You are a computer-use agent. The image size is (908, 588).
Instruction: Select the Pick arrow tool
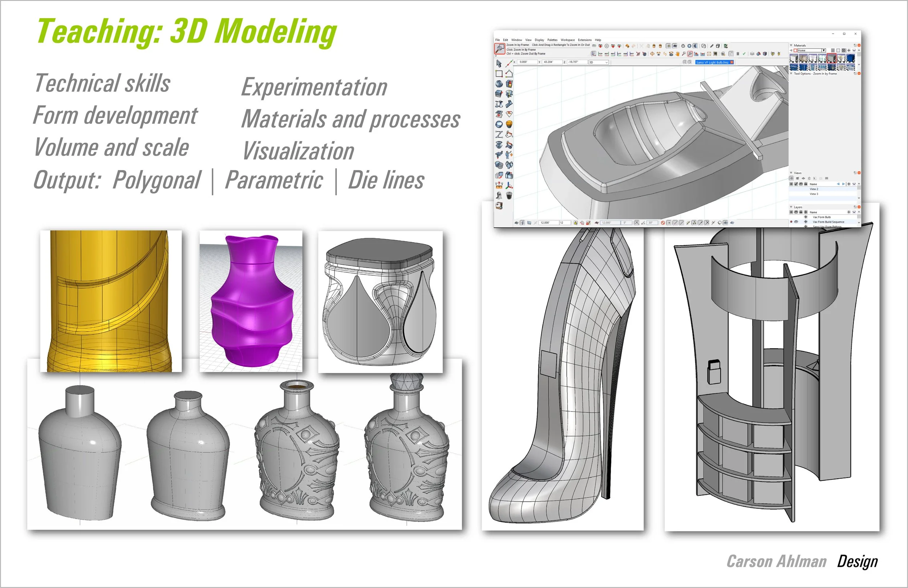click(499, 63)
